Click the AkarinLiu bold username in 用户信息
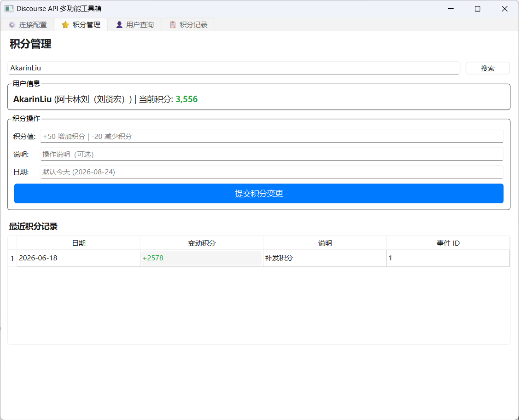The width and height of the screenshot is (519, 420). coord(32,99)
